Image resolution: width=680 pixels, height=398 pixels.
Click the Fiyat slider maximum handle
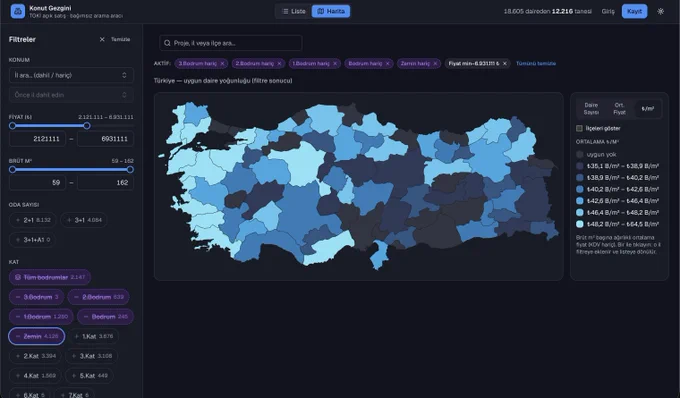pos(87,126)
